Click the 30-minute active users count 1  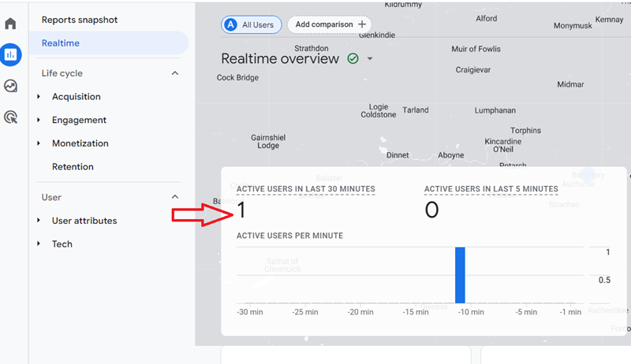(241, 210)
